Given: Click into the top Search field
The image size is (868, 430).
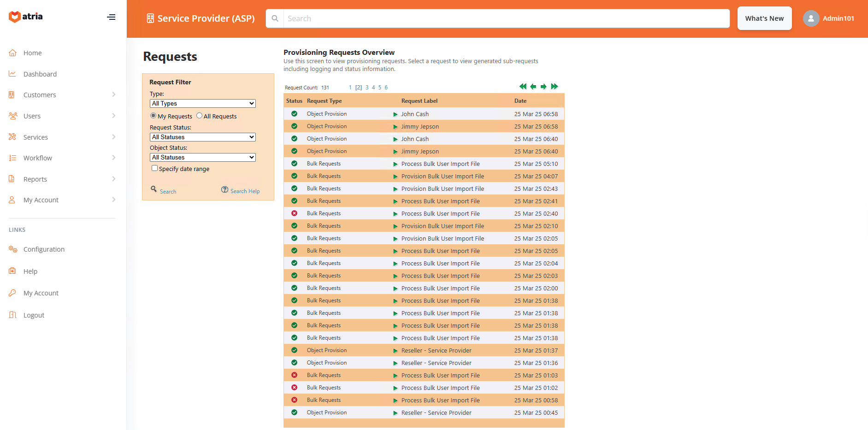Looking at the screenshot, I should [506, 18].
